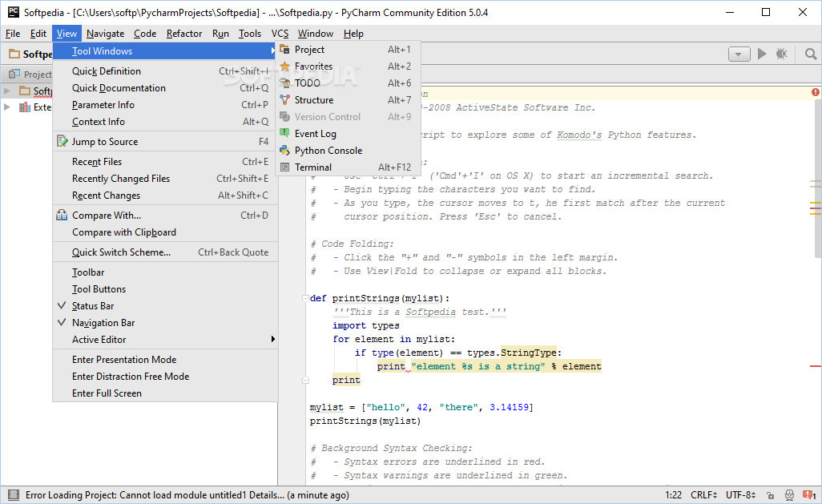This screenshot has width=822, height=504.
Task: Open the Python Console tool window
Action: pos(347,150)
